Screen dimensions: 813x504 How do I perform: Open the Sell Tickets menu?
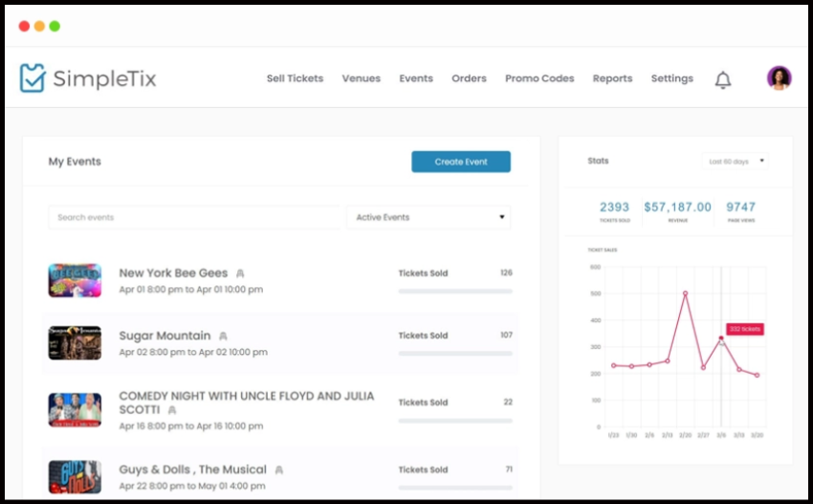pos(295,78)
